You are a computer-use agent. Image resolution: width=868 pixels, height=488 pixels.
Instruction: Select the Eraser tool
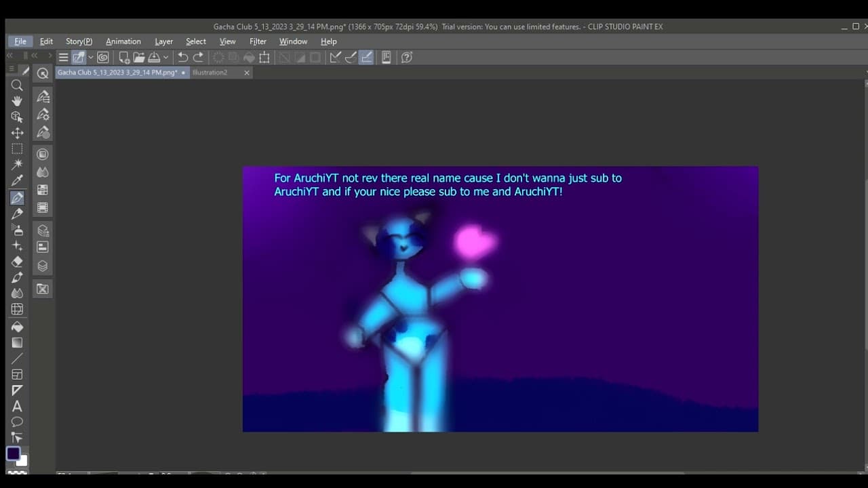point(17,262)
